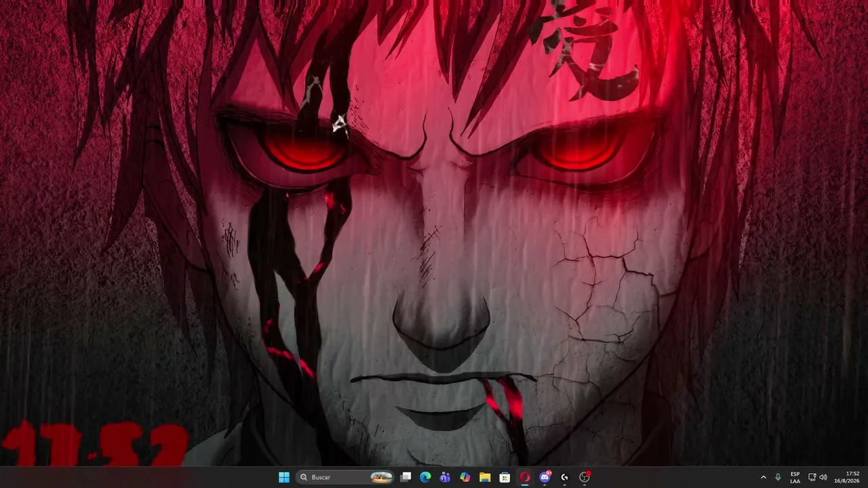Screen dimensions: 868x488
Task: Open Logitech G HUB from the taskbar
Action: (564, 477)
